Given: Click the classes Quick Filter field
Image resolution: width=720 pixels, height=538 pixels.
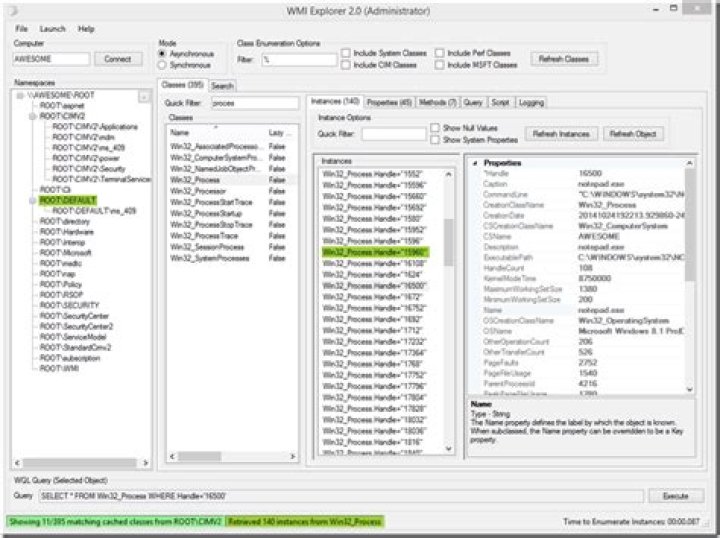Looking at the screenshot, I should click(x=255, y=103).
